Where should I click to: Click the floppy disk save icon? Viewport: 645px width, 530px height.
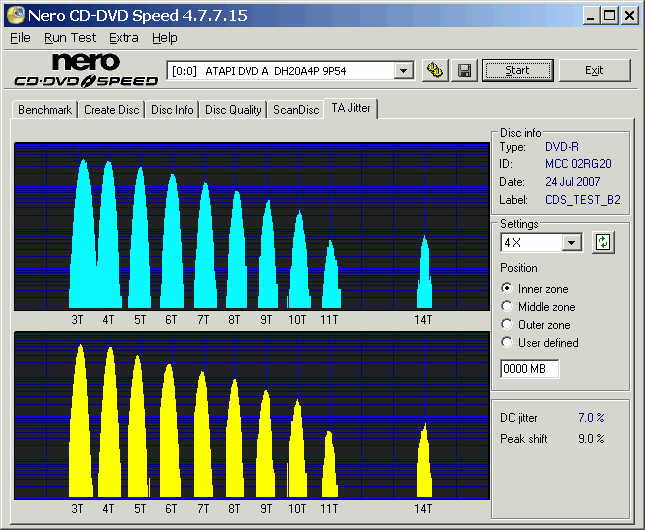point(464,70)
